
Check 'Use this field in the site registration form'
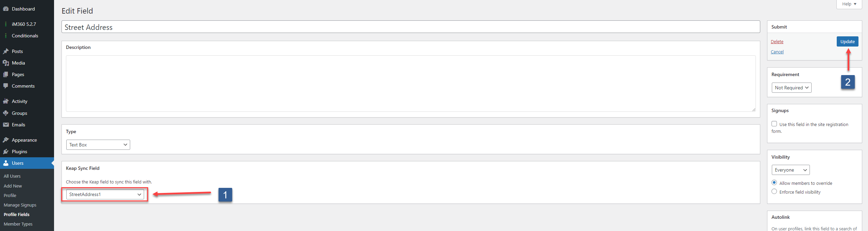(775, 124)
